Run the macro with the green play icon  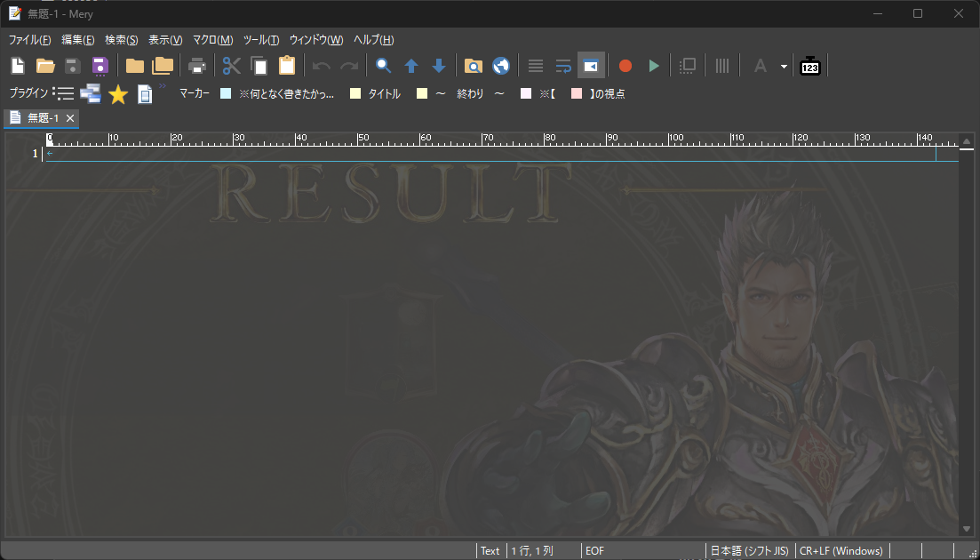point(654,66)
